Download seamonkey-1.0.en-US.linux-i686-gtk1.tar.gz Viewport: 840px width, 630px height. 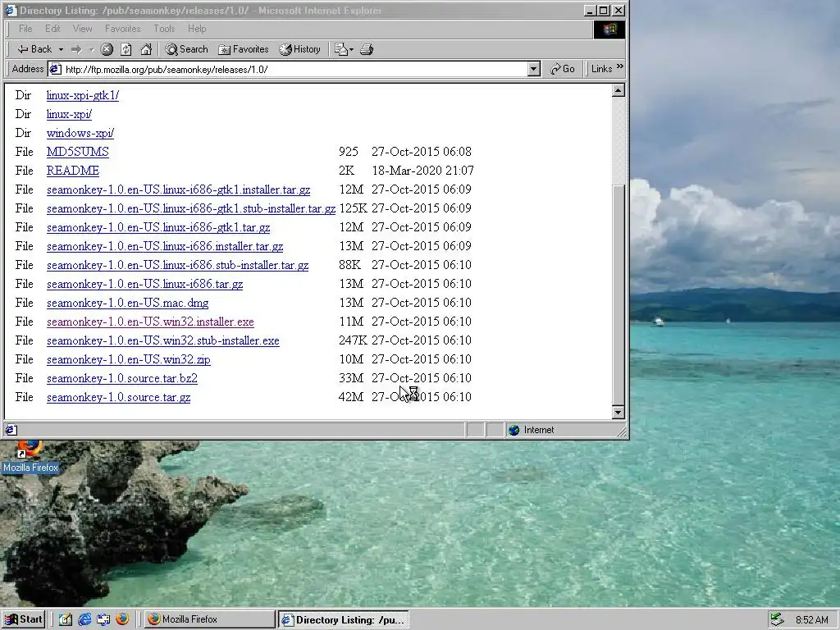158,227
